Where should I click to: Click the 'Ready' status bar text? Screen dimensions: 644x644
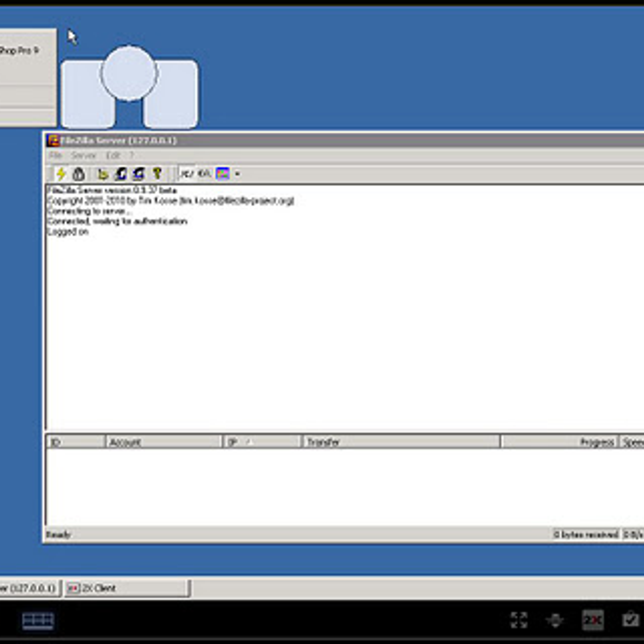(x=58, y=535)
